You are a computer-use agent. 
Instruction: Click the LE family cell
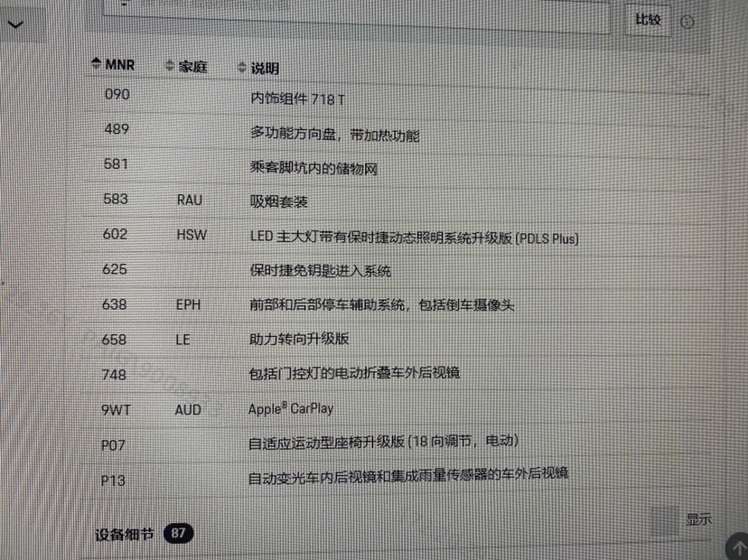click(182, 341)
